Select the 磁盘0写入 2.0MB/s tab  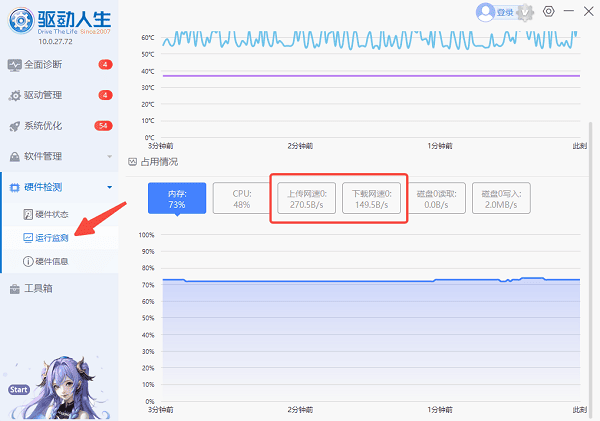coord(501,198)
